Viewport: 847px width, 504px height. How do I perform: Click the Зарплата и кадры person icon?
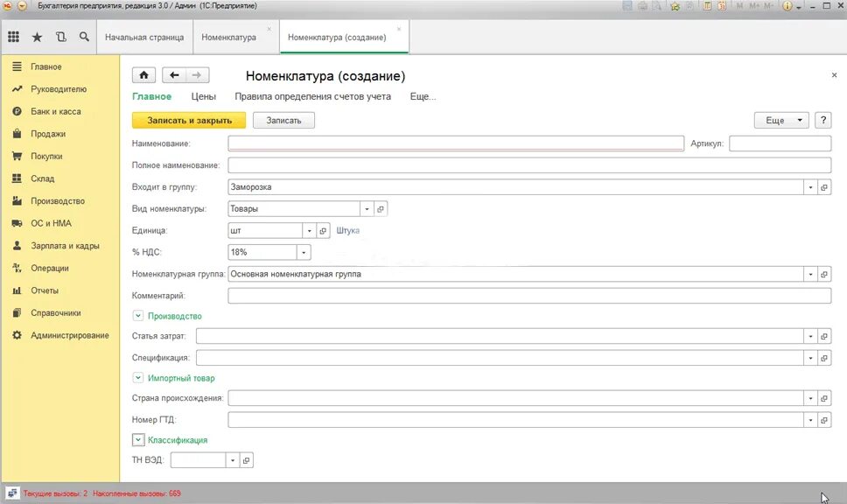pyautogui.click(x=17, y=246)
